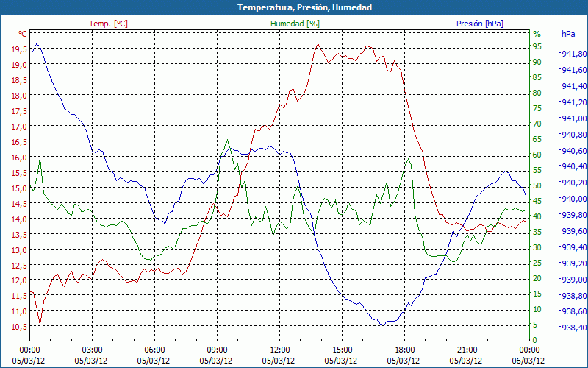Select the green 'Humedad [%]' legend label
Image resolution: width=588 pixels, height=368 pixels.
tap(295, 24)
